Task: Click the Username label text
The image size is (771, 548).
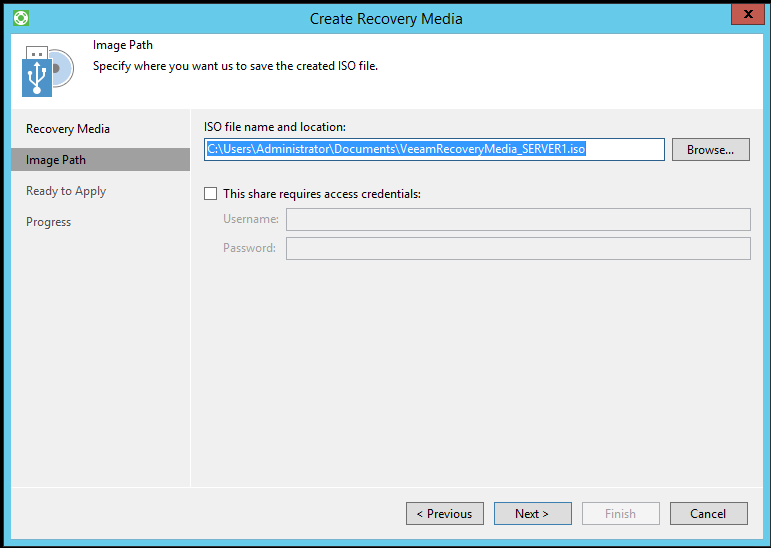Action: pos(250,219)
